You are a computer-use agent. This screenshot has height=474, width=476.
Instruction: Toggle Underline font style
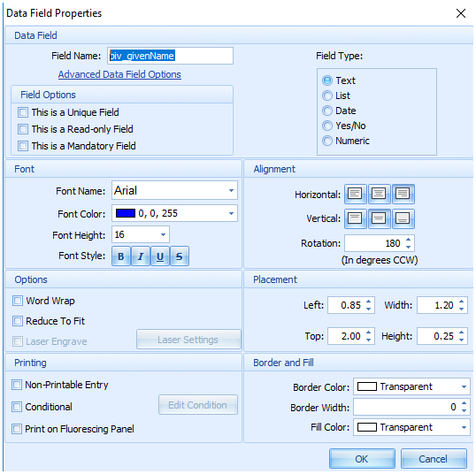pos(160,256)
